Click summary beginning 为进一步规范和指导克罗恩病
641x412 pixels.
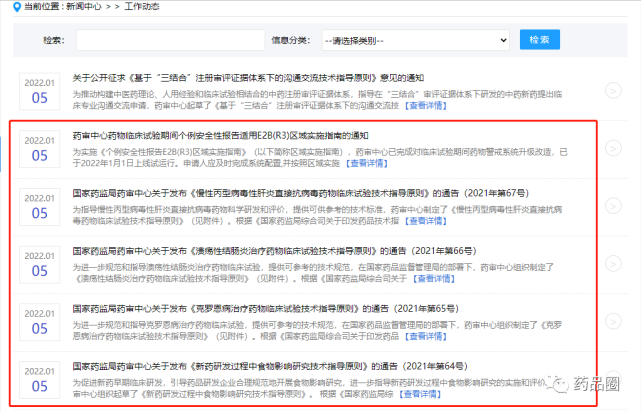(x=317, y=330)
